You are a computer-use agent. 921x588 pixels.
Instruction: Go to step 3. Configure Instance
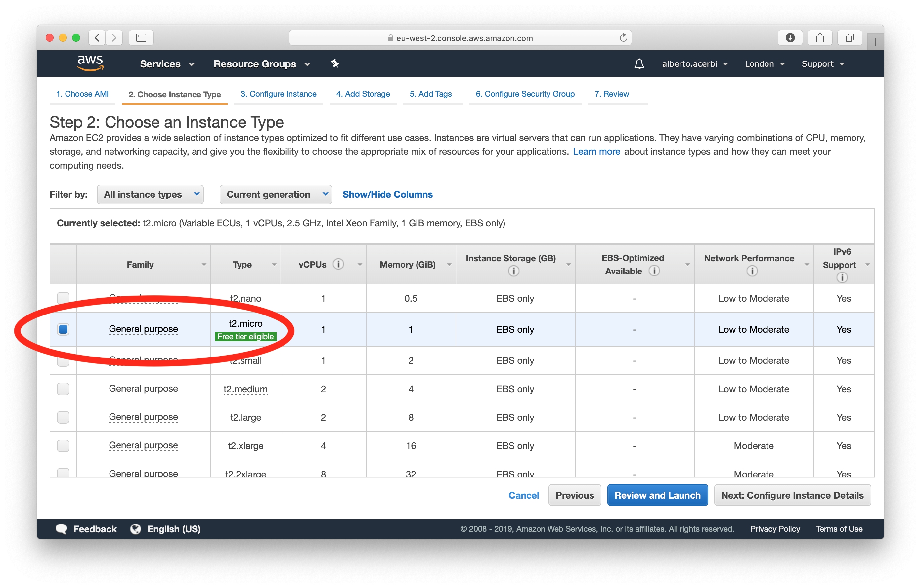[x=279, y=94]
